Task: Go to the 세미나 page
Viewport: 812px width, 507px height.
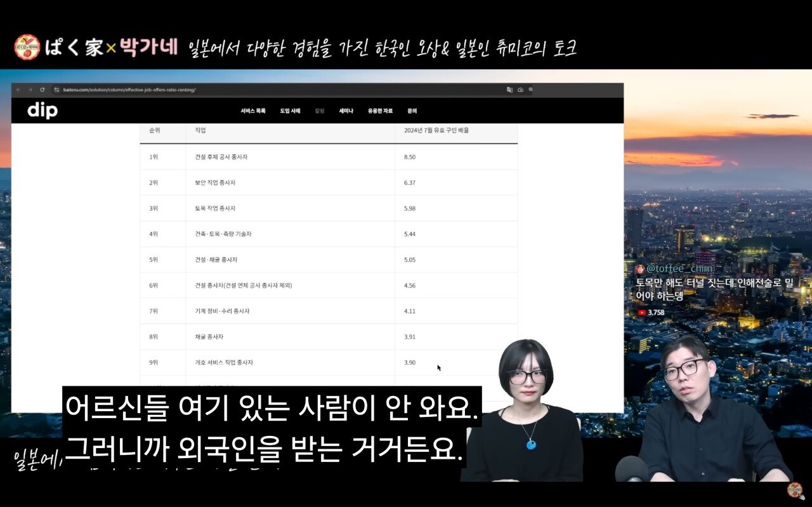Action: (346, 111)
